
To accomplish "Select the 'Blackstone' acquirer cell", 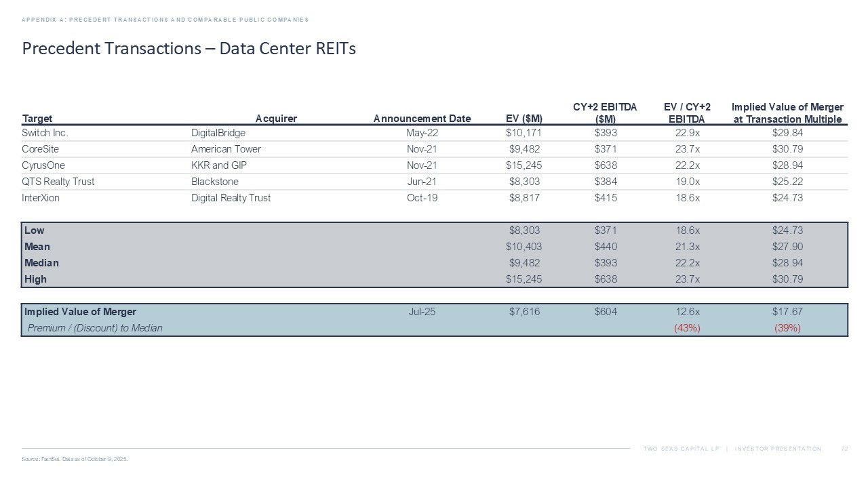I will 215,182.
